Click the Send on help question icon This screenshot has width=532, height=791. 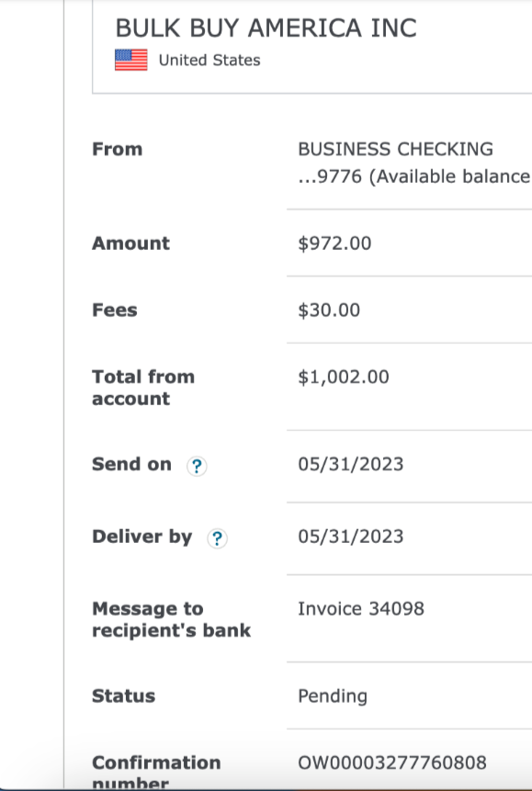pos(197,466)
